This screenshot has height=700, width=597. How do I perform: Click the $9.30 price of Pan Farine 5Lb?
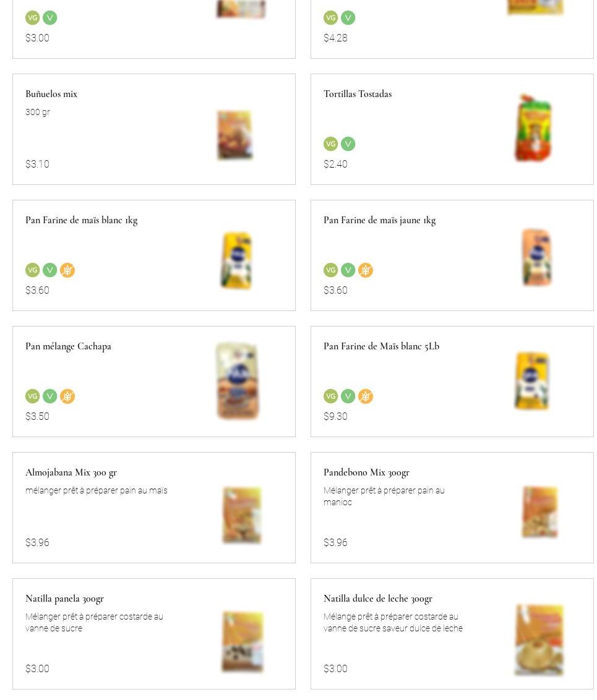[335, 416]
